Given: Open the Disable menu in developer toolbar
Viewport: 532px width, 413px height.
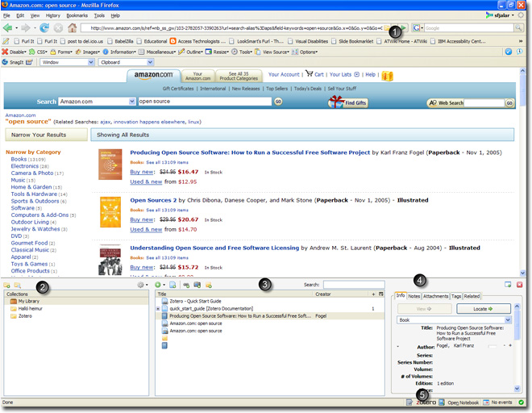Looking at the screenshot, I should (14, 52).
